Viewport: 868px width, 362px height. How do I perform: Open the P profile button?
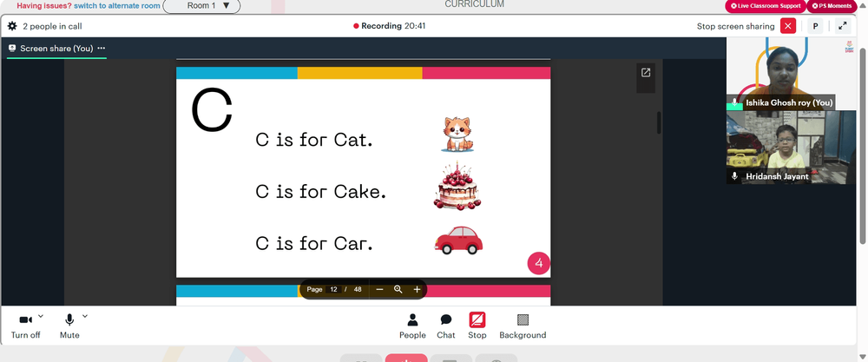click(x=815, y=26)
